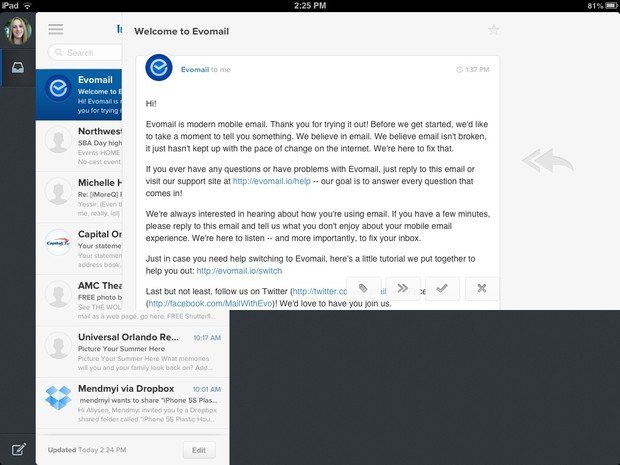
Task: Click Evomail sender avatar in message header
Action: tap(159, 68)
